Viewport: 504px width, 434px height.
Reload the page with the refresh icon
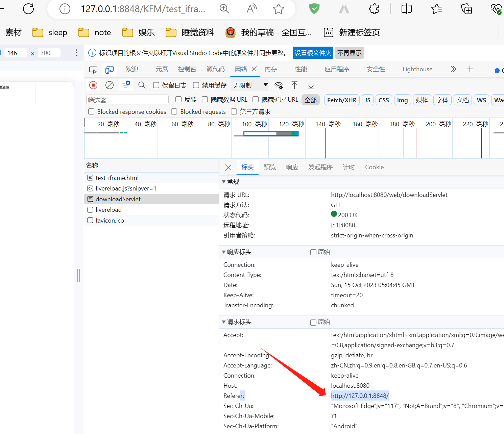28,8
